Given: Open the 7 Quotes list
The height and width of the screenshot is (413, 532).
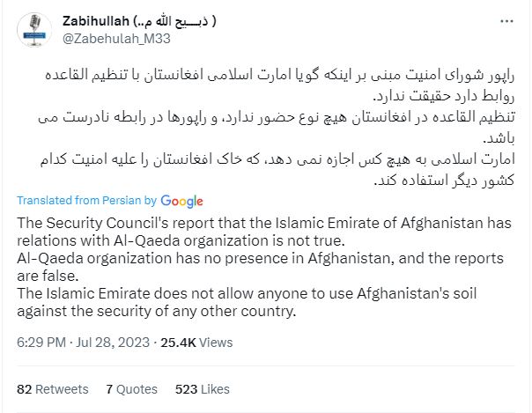Looking at the screenshot, I should click(x=133, y=388).
